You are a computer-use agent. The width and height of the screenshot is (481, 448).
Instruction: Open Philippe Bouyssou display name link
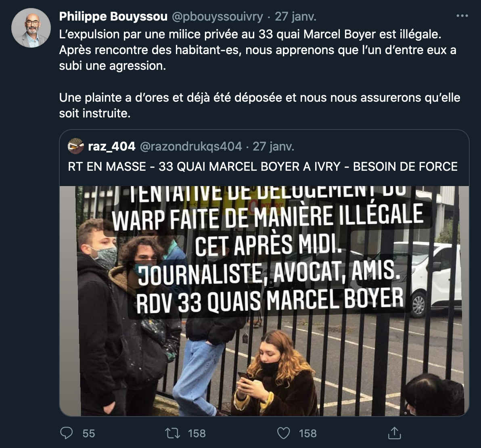113,16
